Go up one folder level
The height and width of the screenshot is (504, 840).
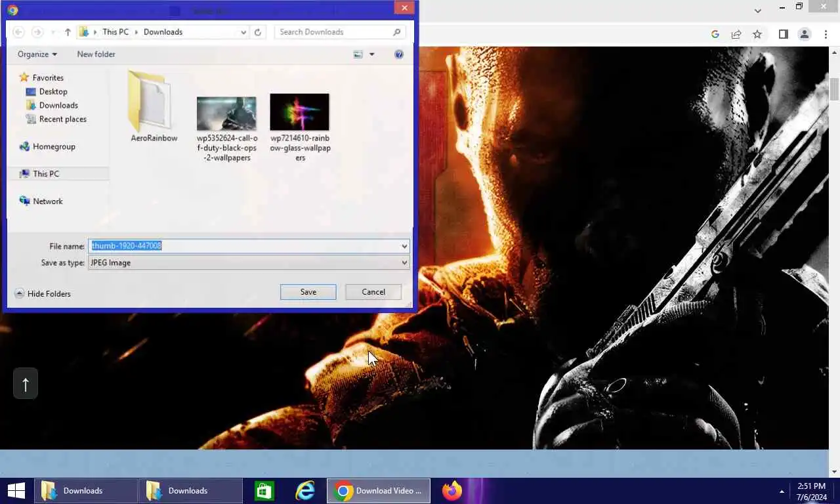pyautogui.click(x=68, y=31)
